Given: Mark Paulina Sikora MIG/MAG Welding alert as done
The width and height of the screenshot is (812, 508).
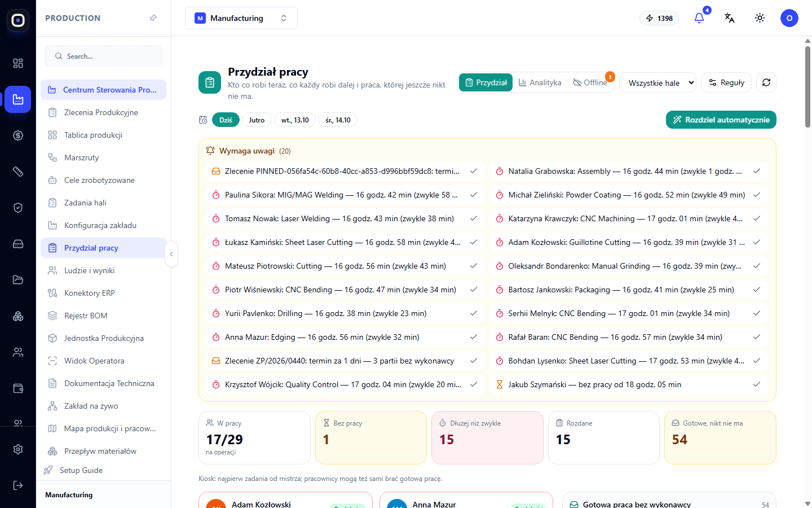Looking at the screenshot, I should 474,195.
